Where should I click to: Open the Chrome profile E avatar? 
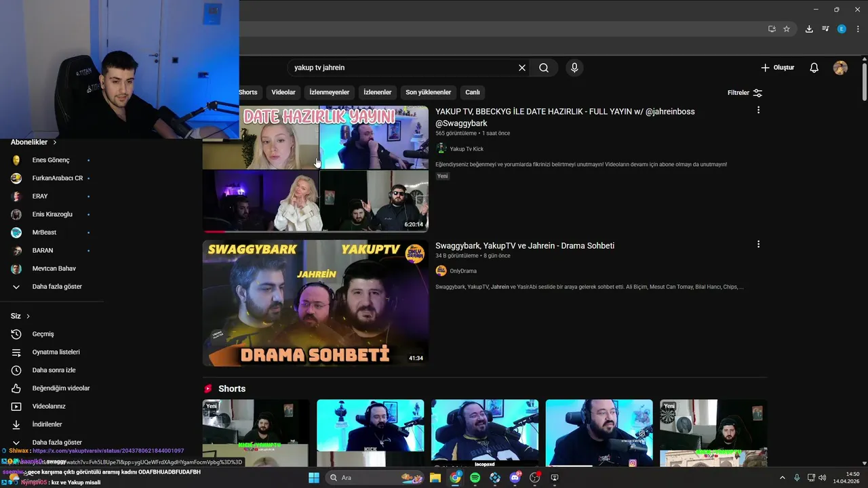tap(842, 29)
